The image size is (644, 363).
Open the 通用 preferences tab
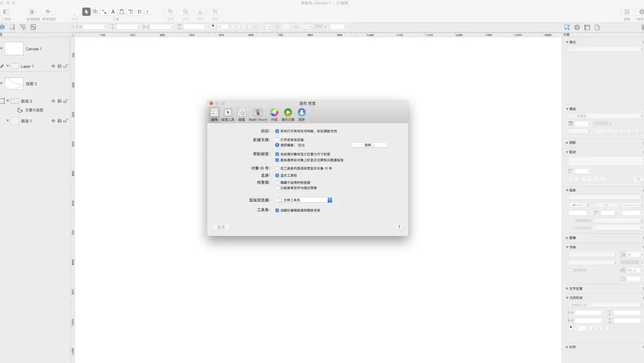214,115
